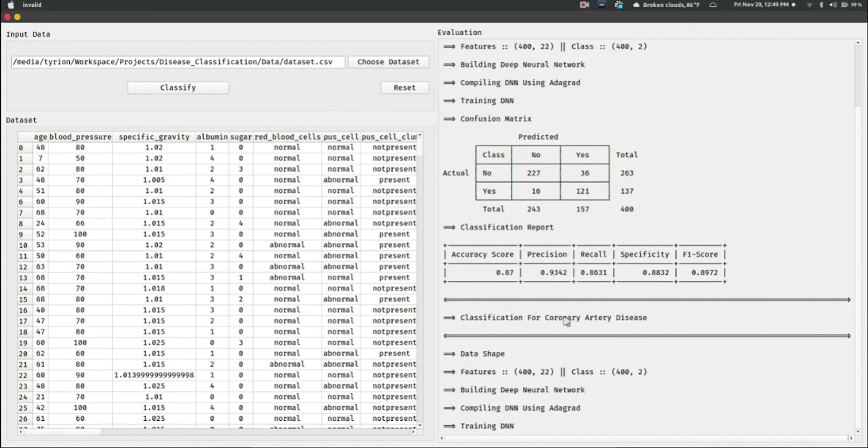This screenshot has height=448, width=868.
Task: Click the confusion matrix value 227
Action: click(533, 173)
